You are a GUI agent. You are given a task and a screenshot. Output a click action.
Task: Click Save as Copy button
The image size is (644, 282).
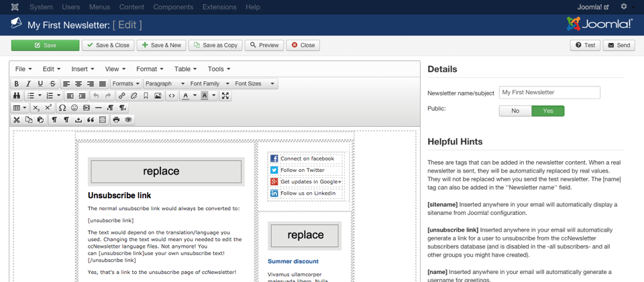[x=215, y=45]
